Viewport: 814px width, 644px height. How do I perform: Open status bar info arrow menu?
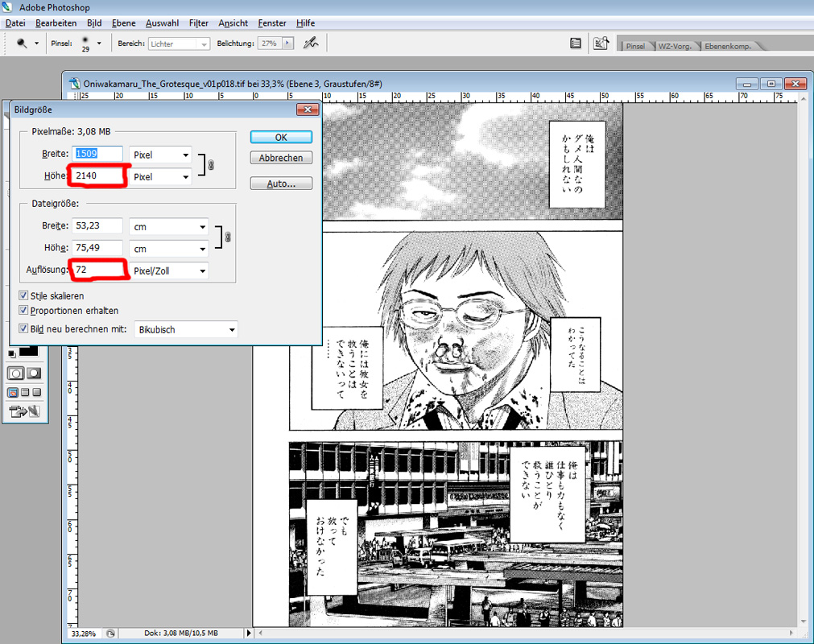point(249,633)
